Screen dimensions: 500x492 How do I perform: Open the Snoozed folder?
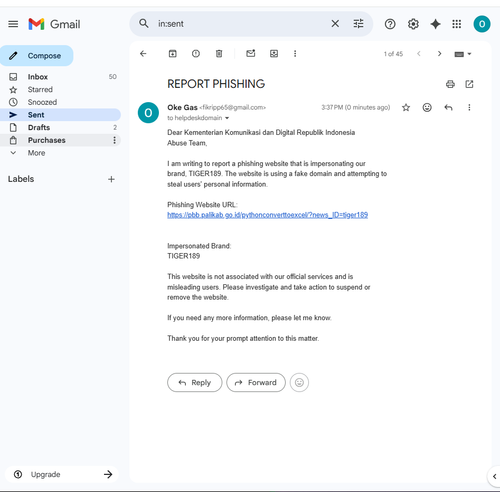(x=60, y=102)
